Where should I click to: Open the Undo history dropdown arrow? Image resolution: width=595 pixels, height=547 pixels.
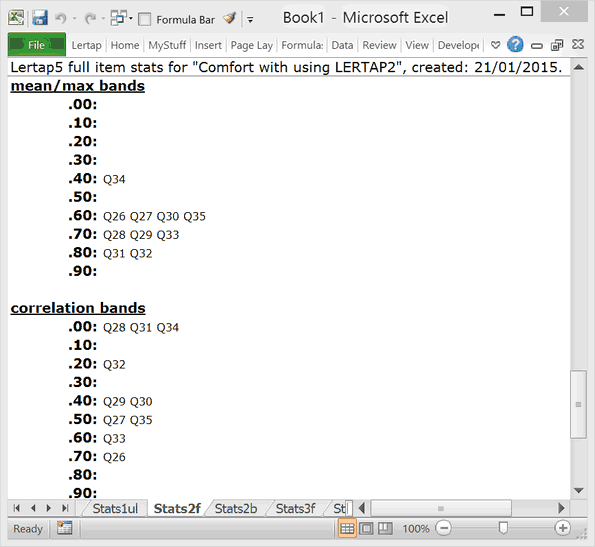pyautogui.click(x=74, y=18)
